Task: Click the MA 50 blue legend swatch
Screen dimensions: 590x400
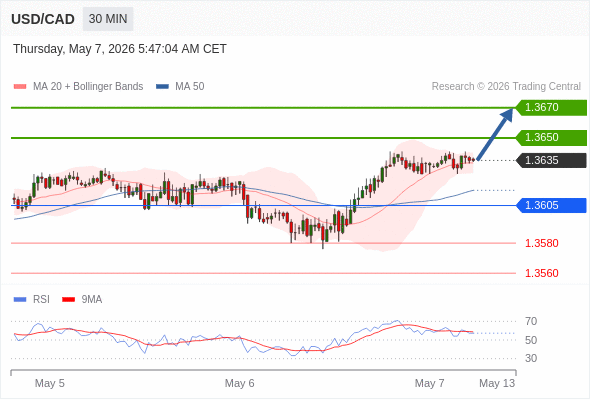Action: pos(162,87)
